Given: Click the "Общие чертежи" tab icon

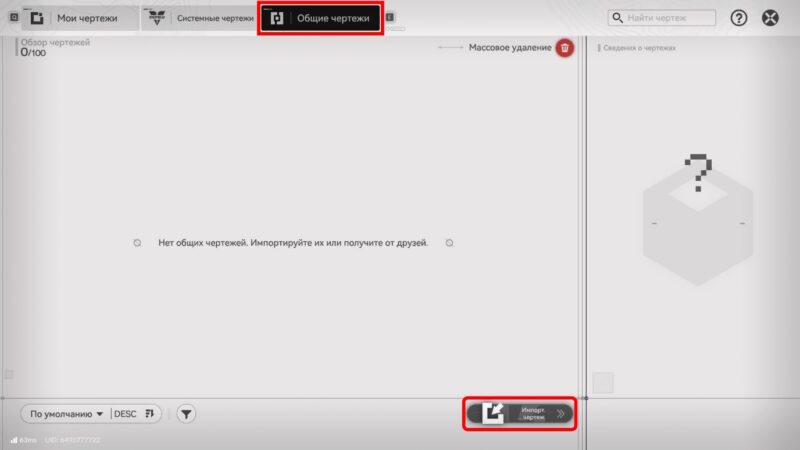Looking at the screenshot, I should click(277, 18).
